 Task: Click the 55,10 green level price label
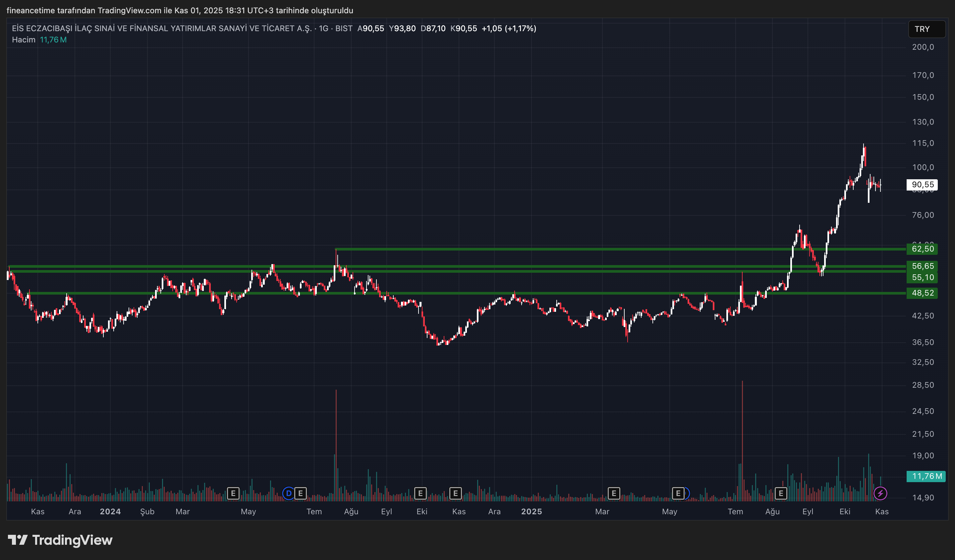pyautogui.click(x=922, y=277)
